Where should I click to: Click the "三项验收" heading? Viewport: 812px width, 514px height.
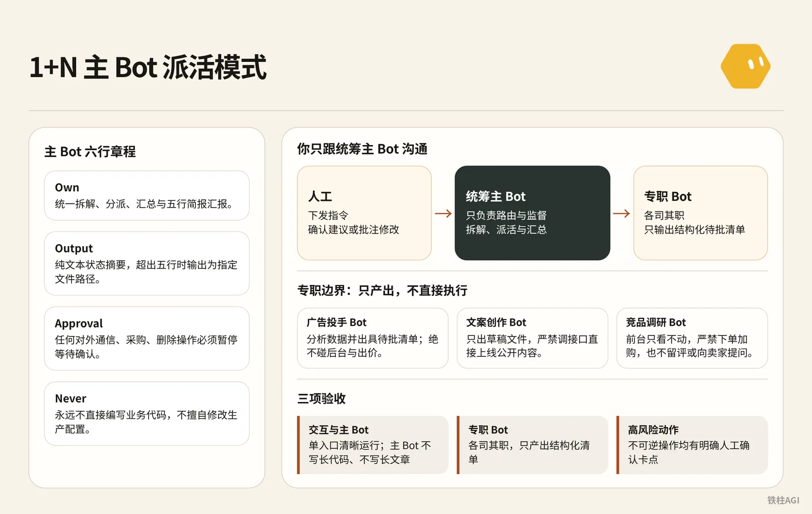[322, 399]
